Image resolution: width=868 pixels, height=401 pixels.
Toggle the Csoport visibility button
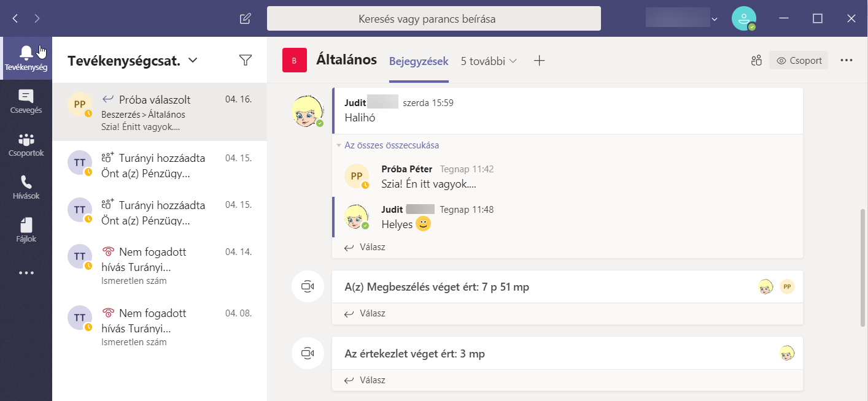tap(799, 61)
